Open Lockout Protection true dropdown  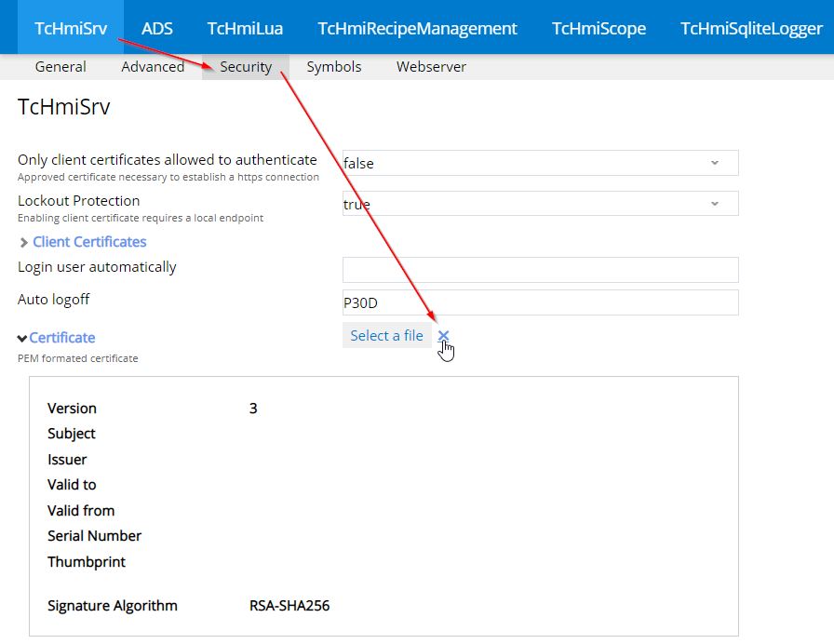pos(541,204)
